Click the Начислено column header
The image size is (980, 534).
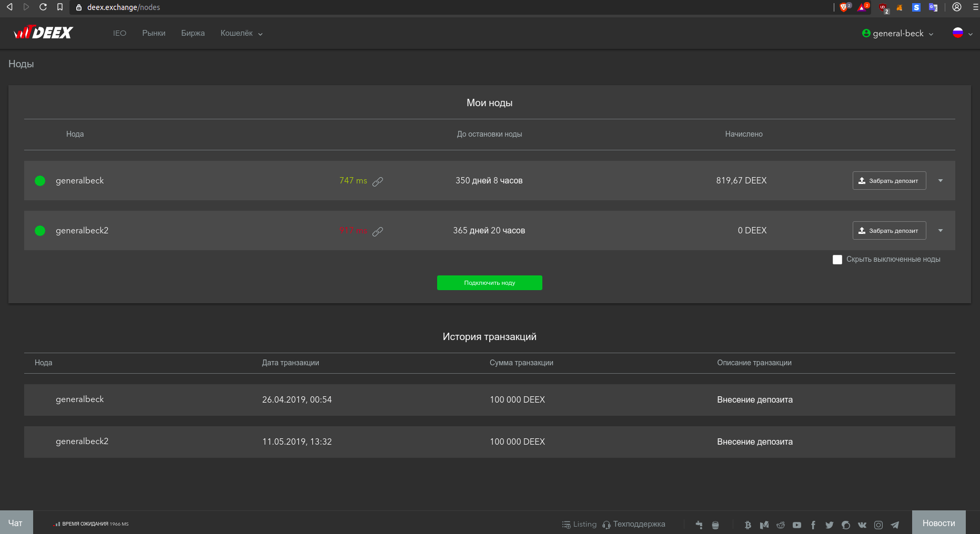(744, 134)
